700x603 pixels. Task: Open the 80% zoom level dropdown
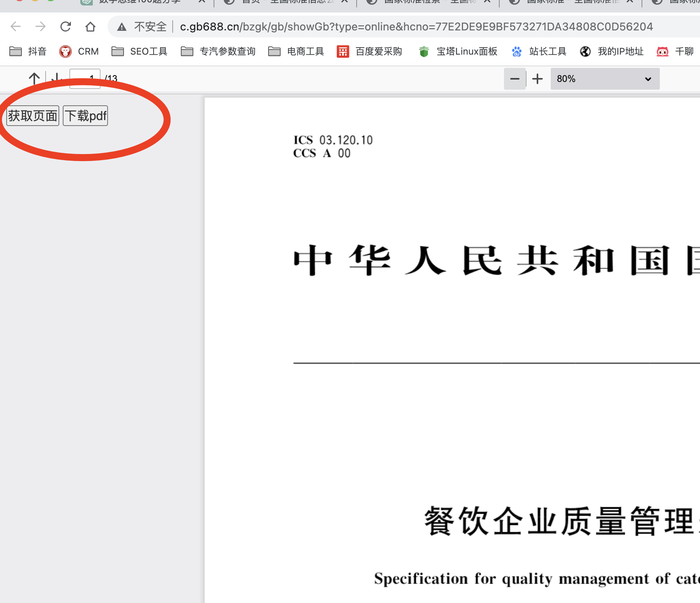(605, 78)
